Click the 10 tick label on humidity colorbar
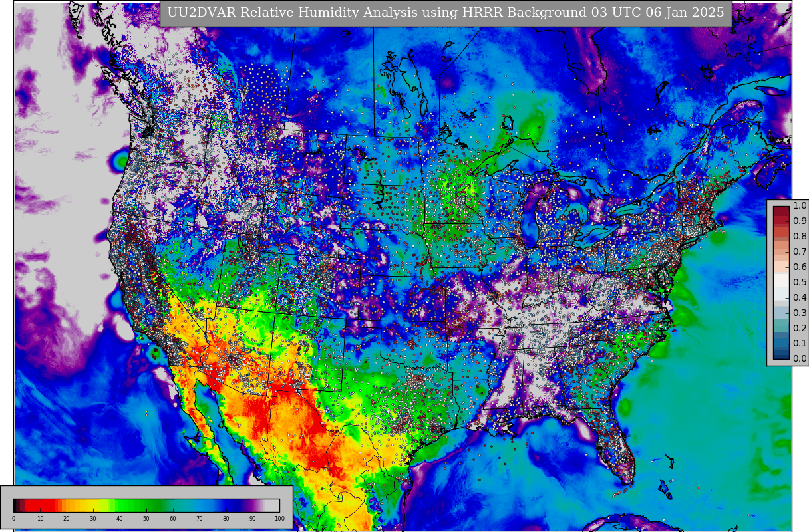 (40, 519)
